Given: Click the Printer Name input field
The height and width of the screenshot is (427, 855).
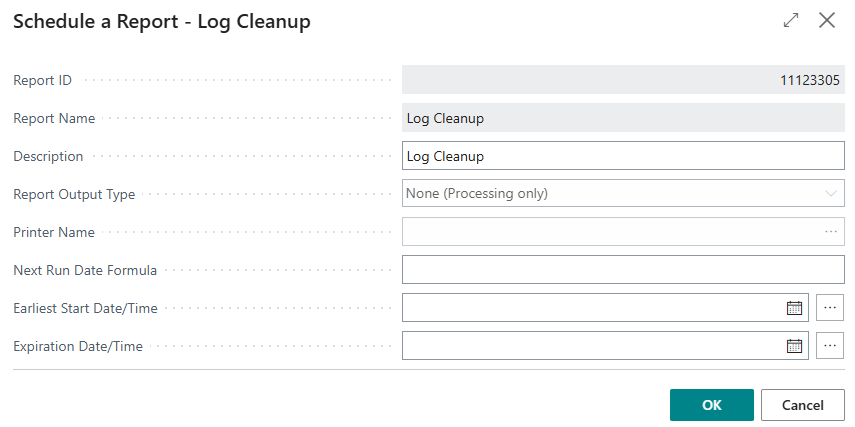Looking at the screenshot, I should coord(610,232).
